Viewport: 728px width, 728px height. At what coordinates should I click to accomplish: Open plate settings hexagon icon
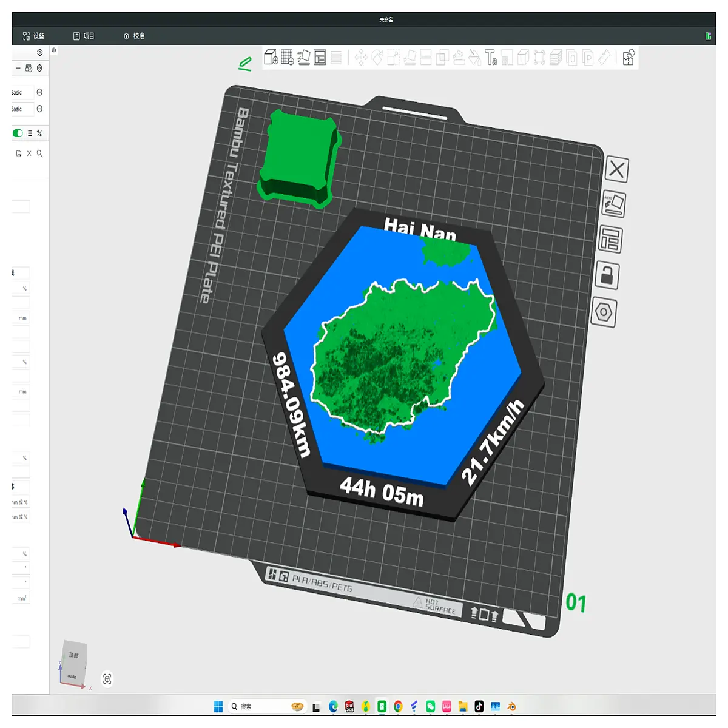(604, 312)
